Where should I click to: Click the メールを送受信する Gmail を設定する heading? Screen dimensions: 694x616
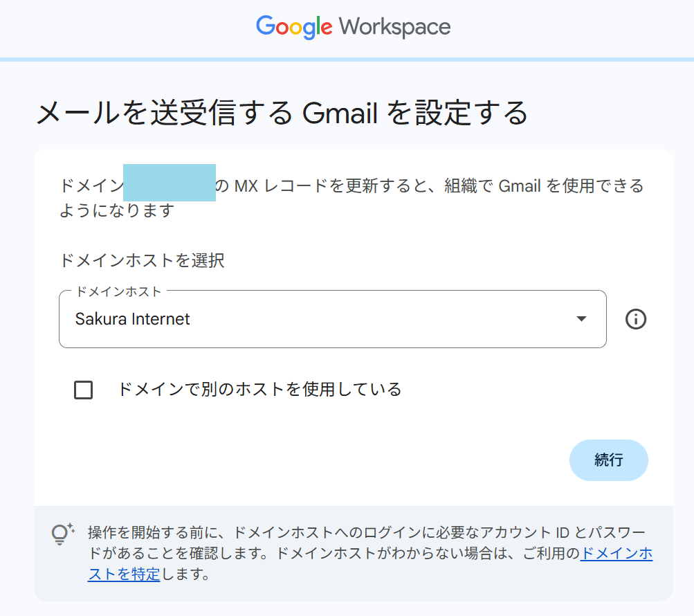[282, 113]
